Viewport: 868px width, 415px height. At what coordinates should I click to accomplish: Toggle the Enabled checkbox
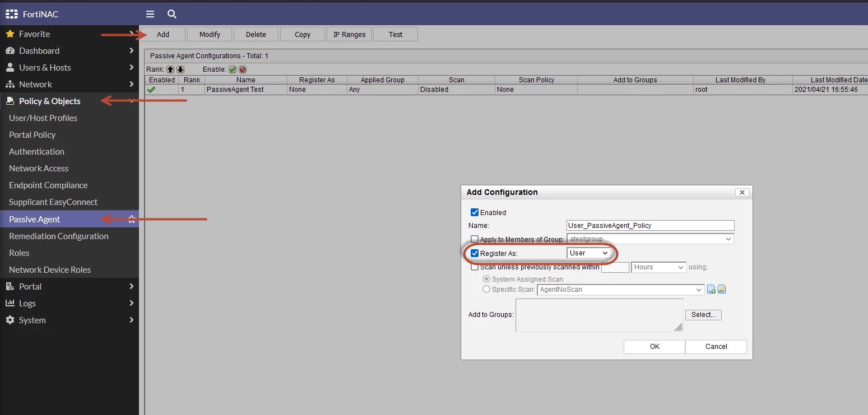pos(475,213)
